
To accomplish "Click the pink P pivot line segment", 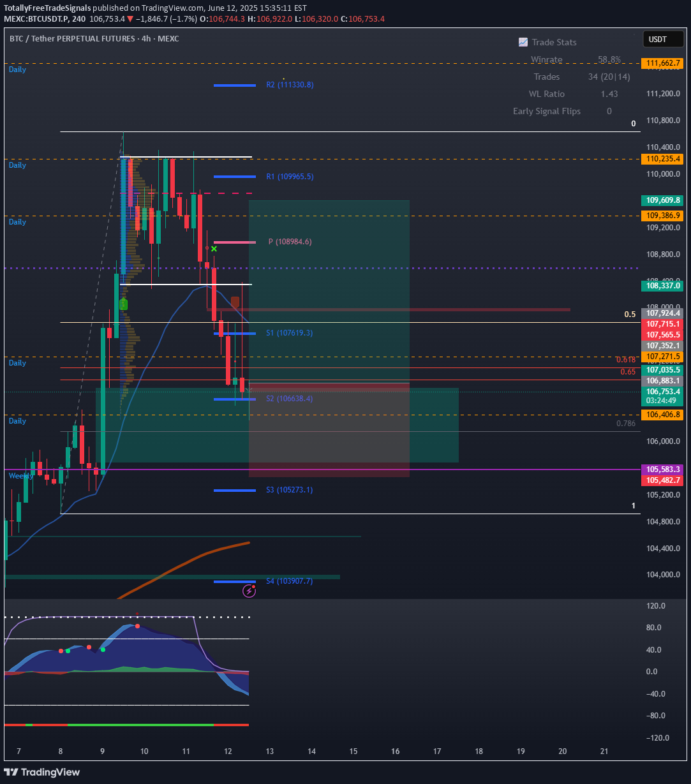I will coord(234,242).
